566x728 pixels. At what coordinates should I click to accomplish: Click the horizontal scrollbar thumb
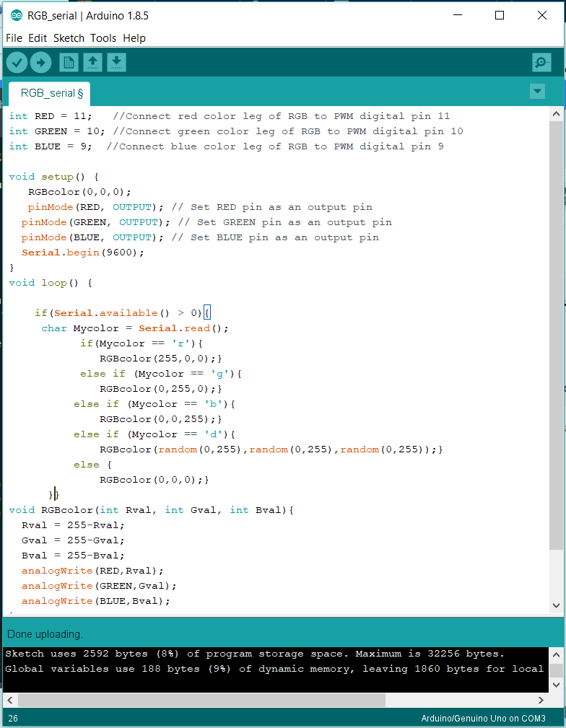coord(201,700)
